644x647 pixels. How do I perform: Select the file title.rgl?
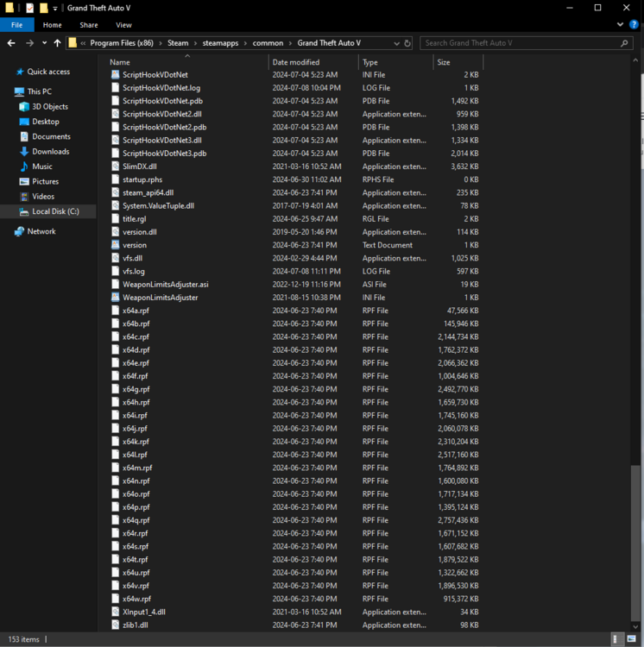(x=134, y=219)
